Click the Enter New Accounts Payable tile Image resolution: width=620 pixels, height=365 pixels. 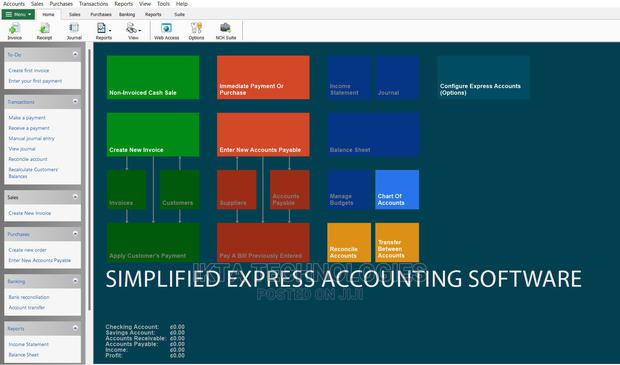click(263, 134)
